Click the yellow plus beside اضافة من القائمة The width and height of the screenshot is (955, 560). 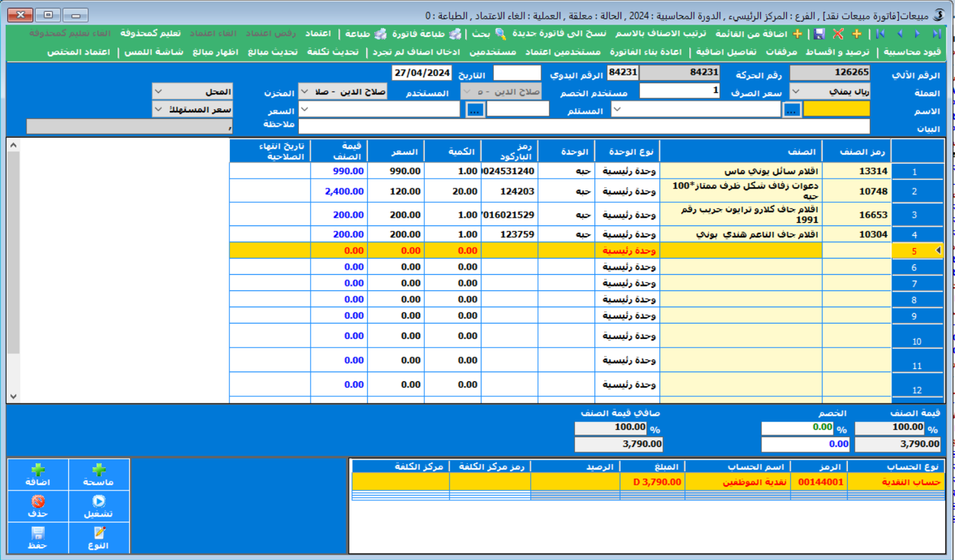click(798, 34)
